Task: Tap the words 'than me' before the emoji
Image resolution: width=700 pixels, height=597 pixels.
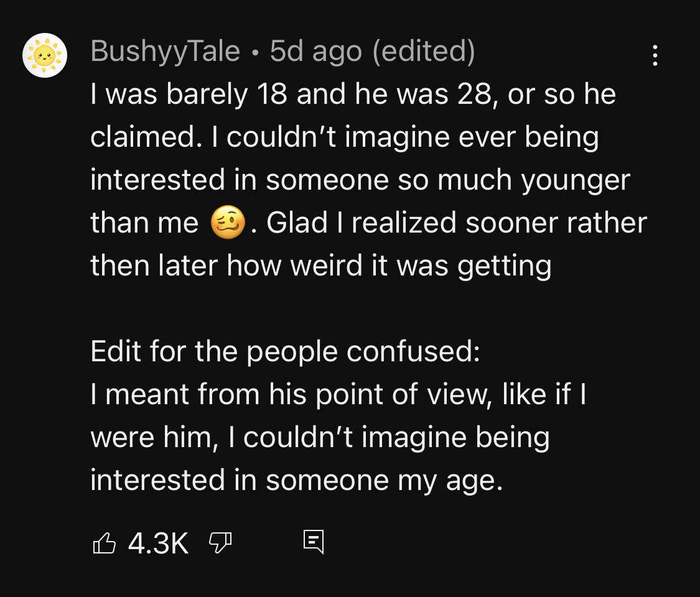Action: pyautogui.click(x=144, y=222)
